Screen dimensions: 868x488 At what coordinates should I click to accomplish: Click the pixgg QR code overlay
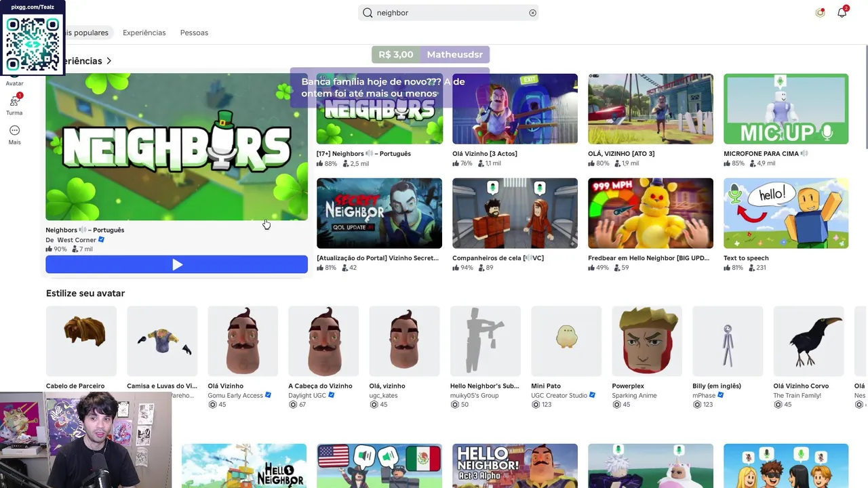point(33,43)
